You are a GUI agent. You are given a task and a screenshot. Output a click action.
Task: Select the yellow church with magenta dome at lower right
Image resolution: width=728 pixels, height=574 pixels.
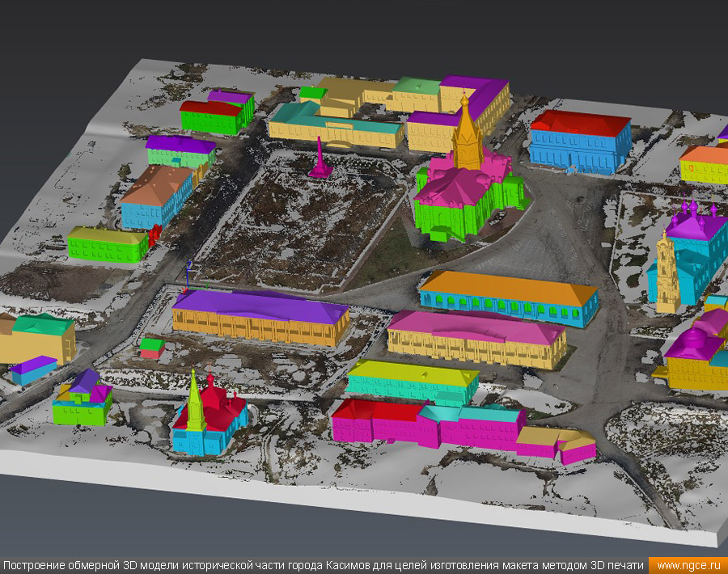pyautogui.click(x=696, y=360)
